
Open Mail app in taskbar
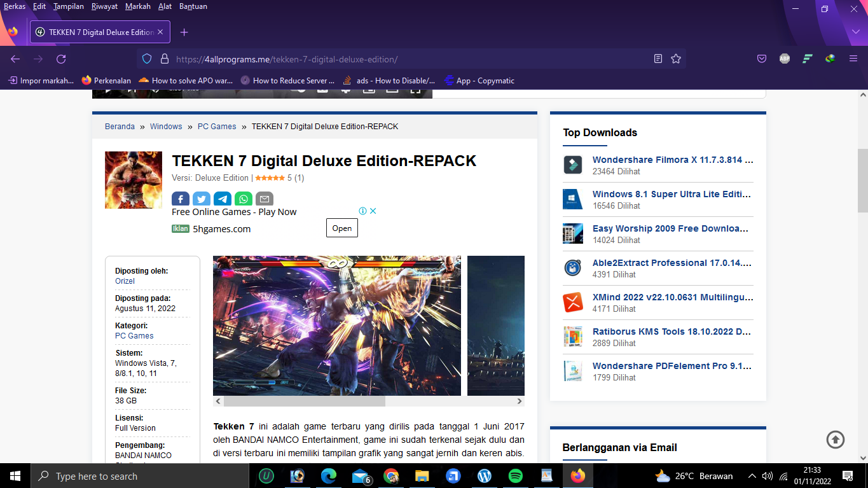click(x=361, y=476)
